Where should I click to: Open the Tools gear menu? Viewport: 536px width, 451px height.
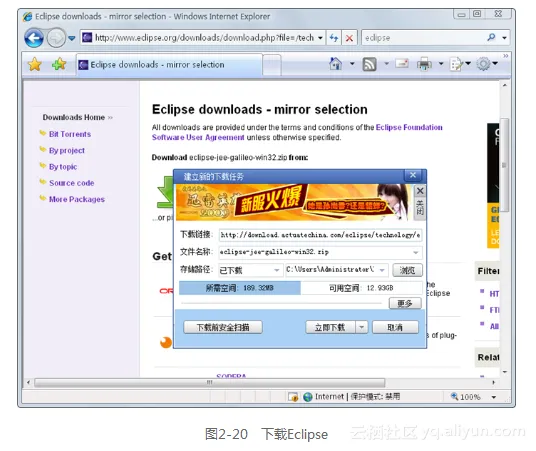click(483, 64)
